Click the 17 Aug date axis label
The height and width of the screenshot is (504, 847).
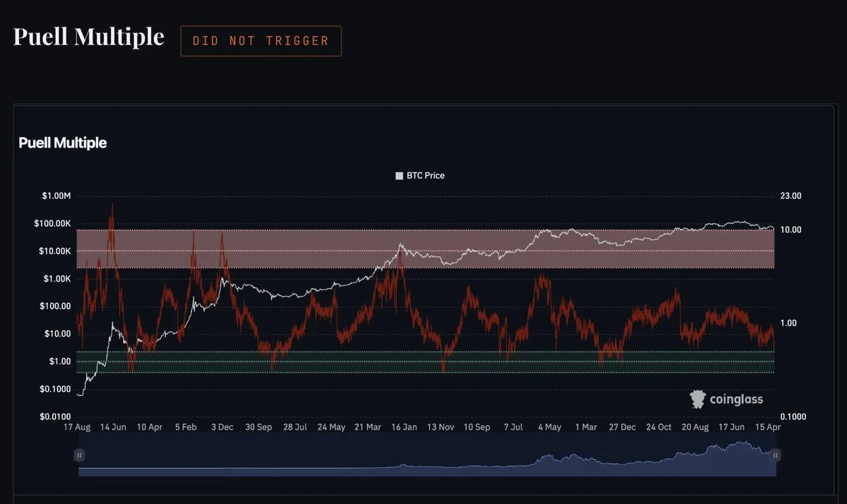tap(77, 427)
